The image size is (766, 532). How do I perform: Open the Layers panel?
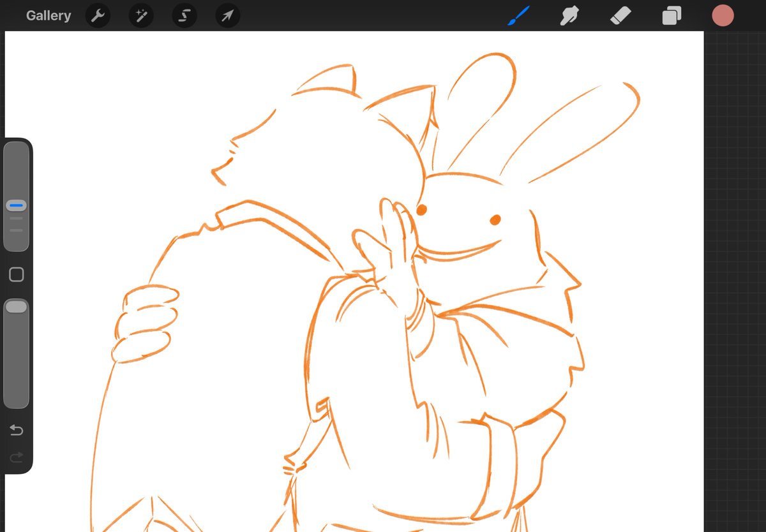[672, 15]
